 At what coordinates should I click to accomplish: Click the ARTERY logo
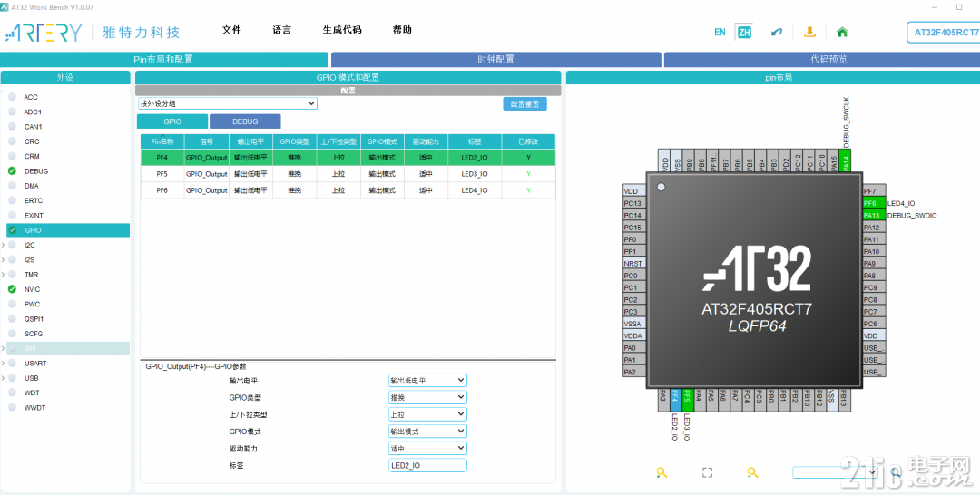click(44, 33)
